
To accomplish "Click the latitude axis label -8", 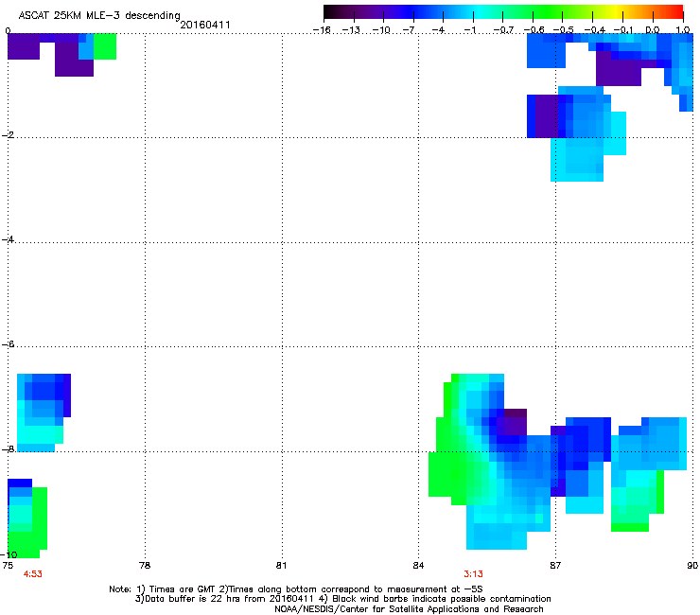I will coord(8,448).
